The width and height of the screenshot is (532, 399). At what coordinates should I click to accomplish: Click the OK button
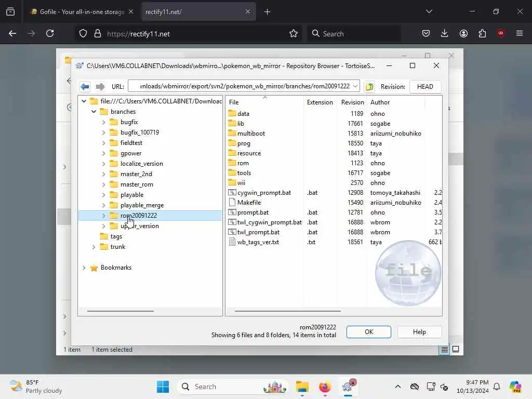coord(369,332)
